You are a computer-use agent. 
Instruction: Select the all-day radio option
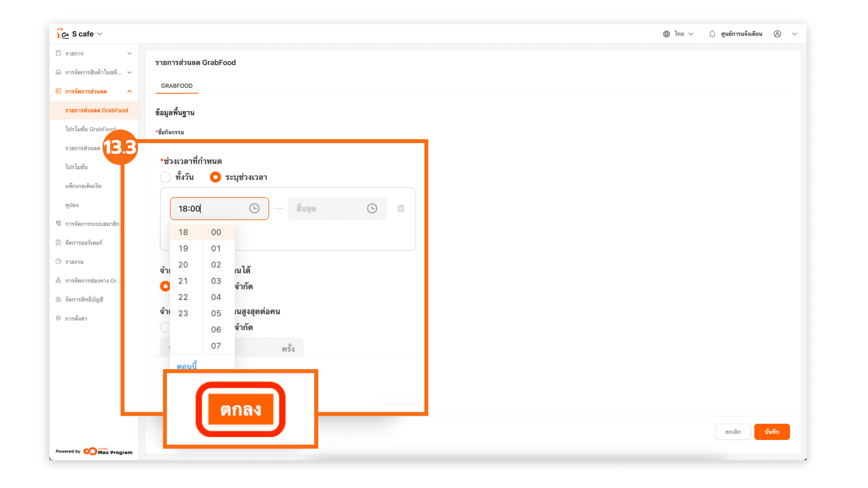pyautogui.click(x=165, y=177)
